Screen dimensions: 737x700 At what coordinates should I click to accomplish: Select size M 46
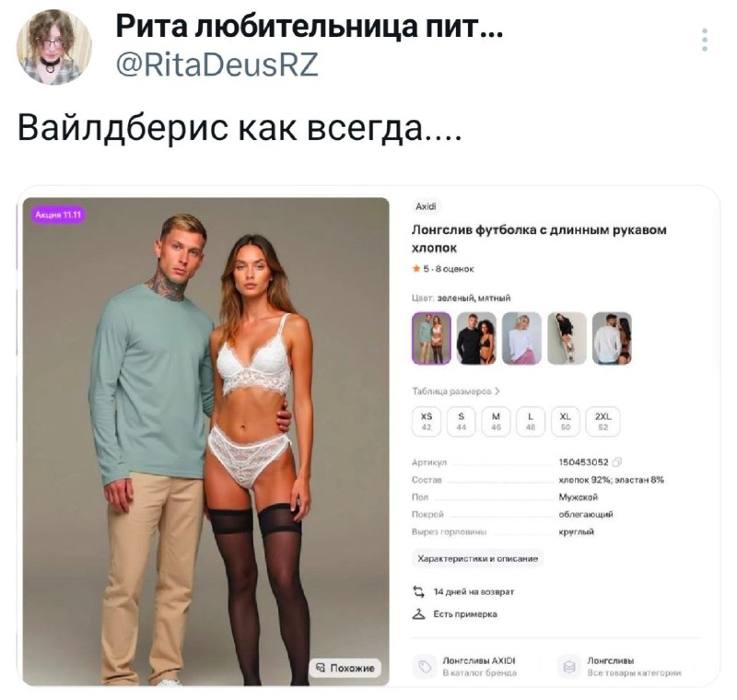(496, 422)
